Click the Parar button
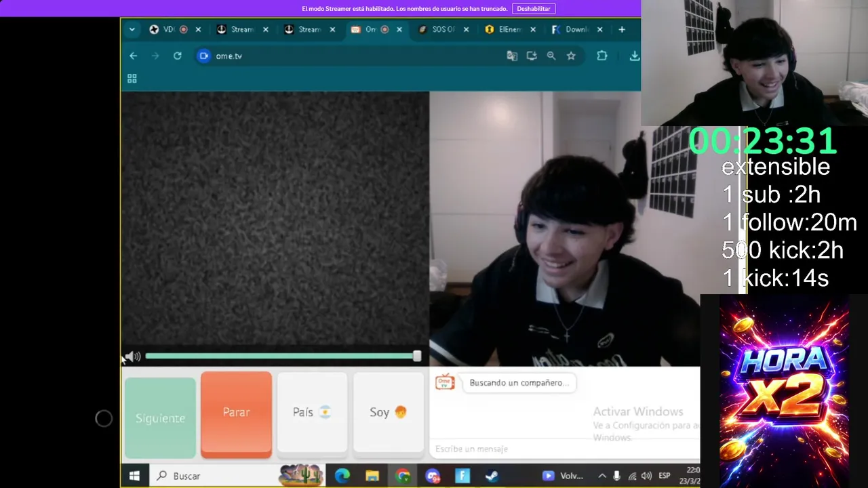 click(236, 412)
